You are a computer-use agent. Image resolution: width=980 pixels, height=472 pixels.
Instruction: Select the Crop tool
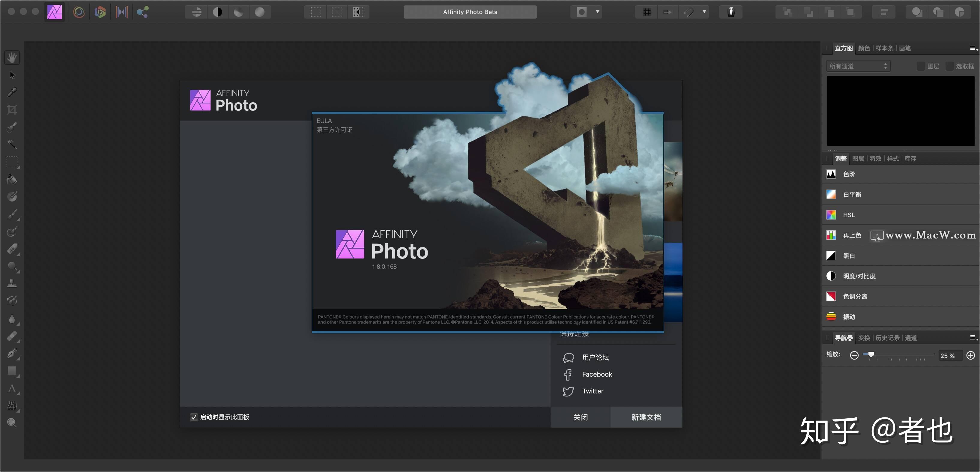click(12, 110)
